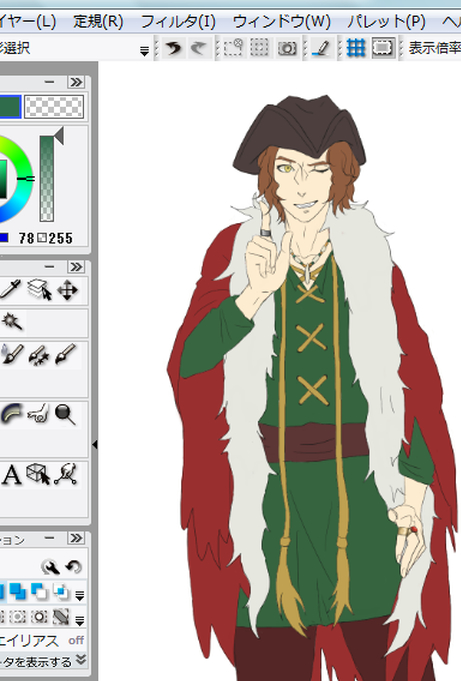
Task: Adjust the green opacity gradient slider
Action: coord(46,178)
